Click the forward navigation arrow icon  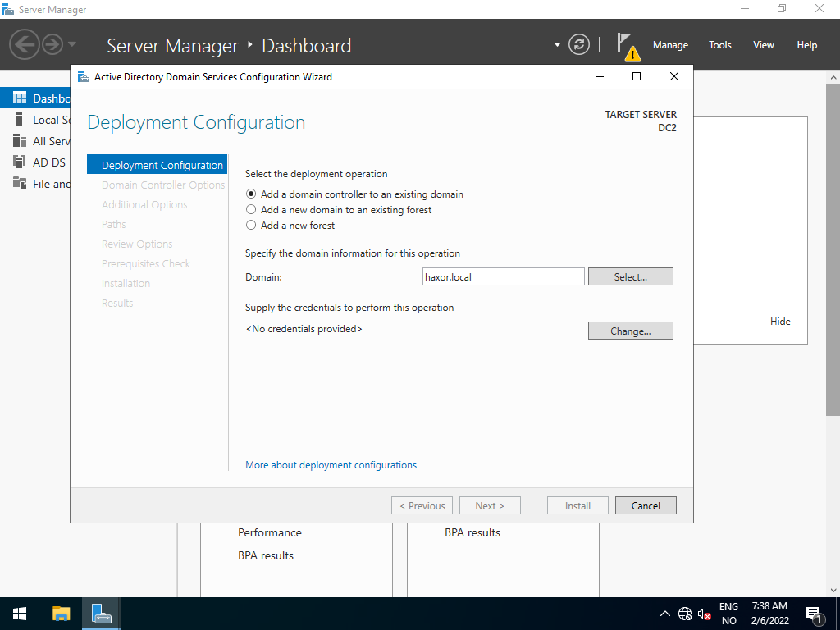(x=52, y=44)
